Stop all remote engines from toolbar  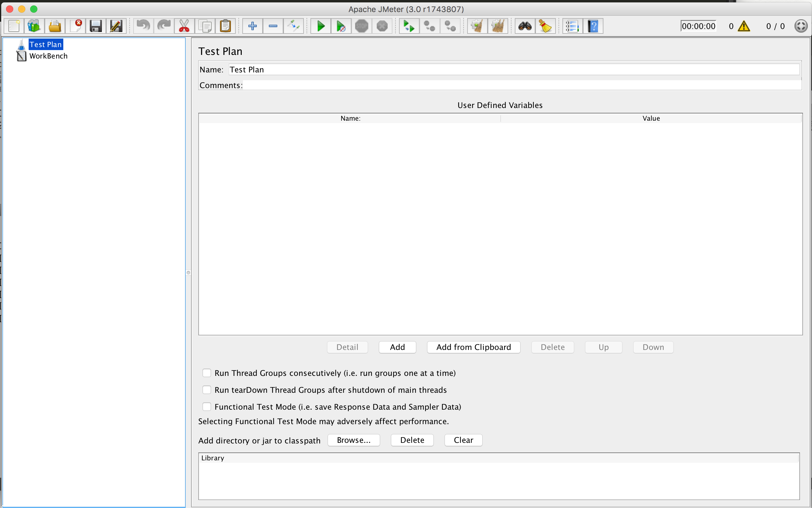(430, 26)
